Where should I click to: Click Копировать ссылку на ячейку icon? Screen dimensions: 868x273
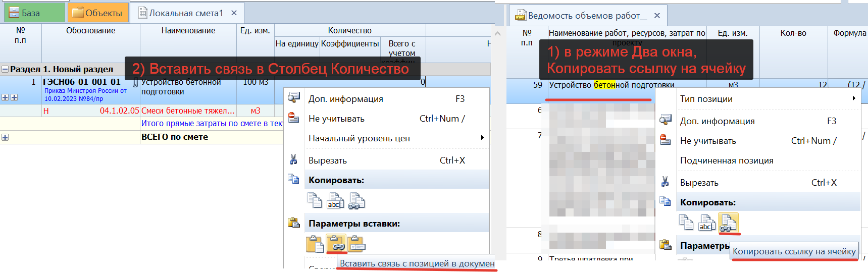point(728,223)
